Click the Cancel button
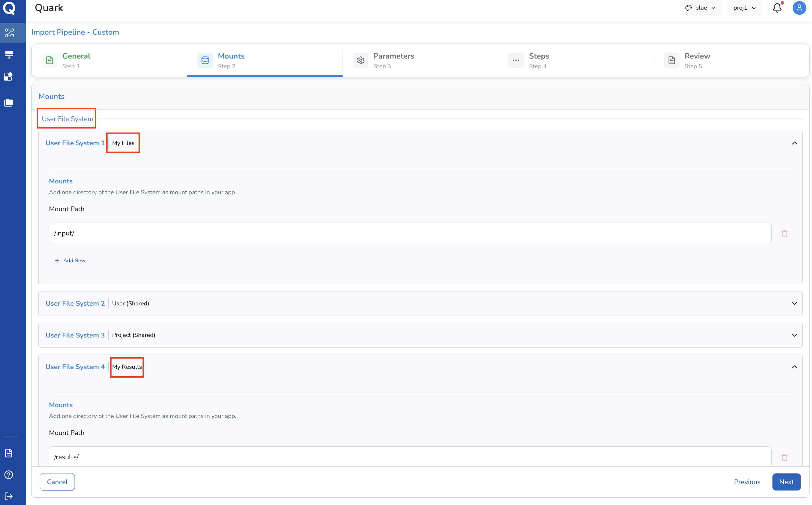Viewport: 812px width, 505px height. pyautogui.click(x=57, y=482)
